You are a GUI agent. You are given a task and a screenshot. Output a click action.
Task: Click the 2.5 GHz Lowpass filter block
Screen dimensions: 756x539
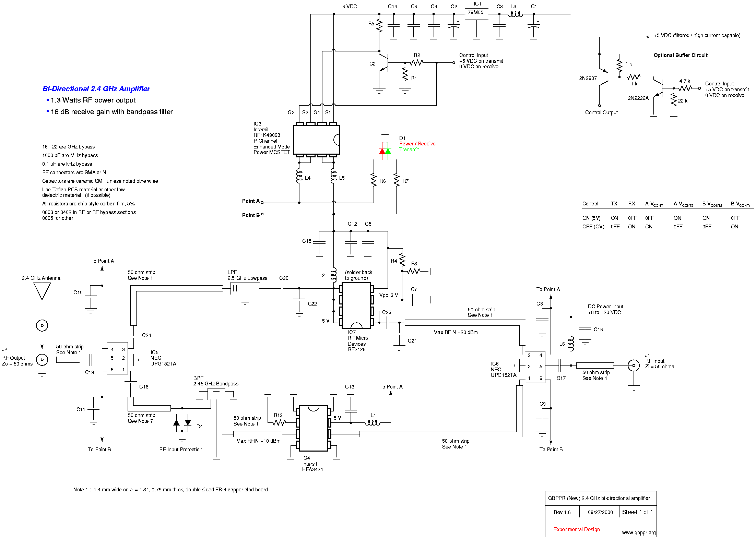245,288
